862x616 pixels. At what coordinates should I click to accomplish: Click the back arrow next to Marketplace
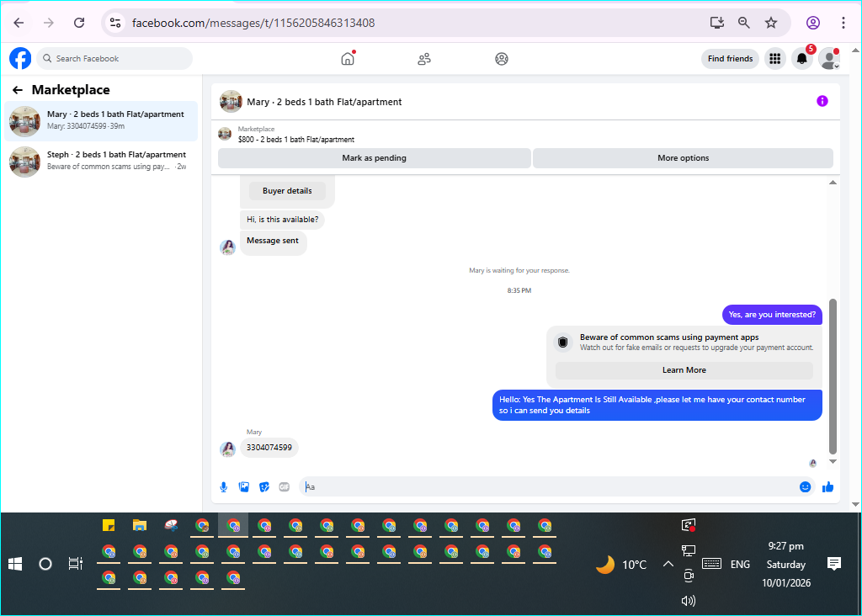[18, 90]
